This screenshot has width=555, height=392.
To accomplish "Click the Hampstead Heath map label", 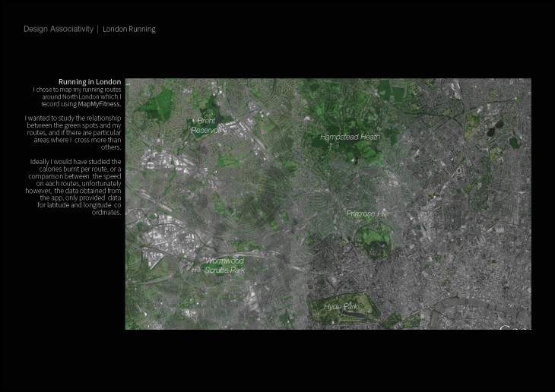I will (350, 137).
